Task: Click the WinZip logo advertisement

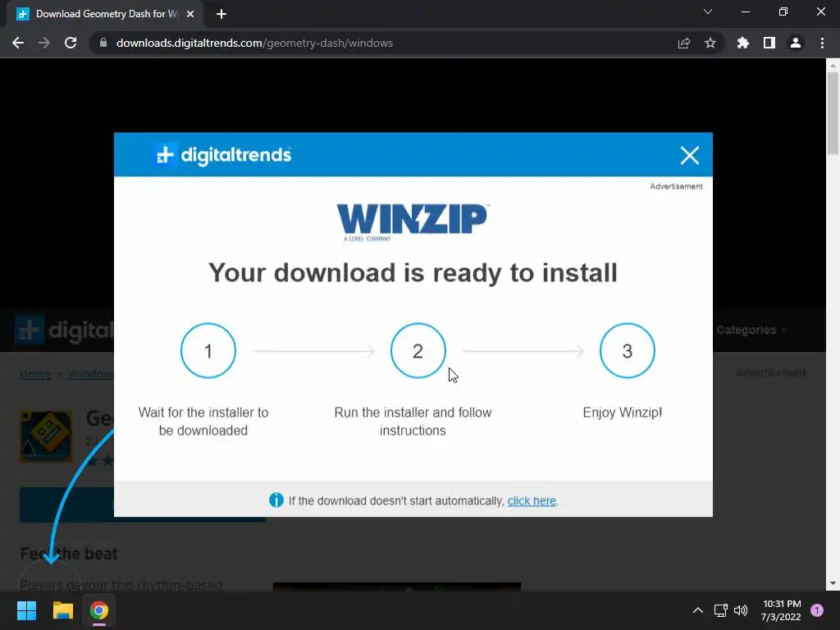Action: [412, 221]
